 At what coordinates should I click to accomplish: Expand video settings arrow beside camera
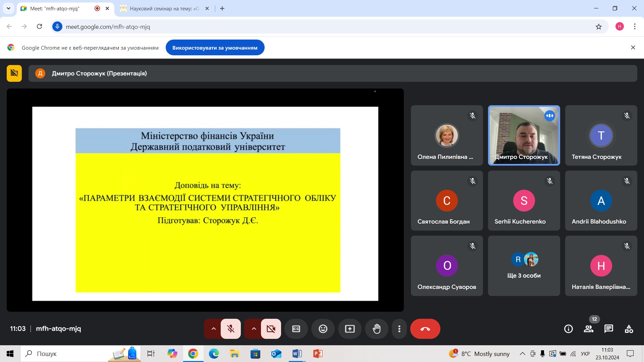click(254, 329)
